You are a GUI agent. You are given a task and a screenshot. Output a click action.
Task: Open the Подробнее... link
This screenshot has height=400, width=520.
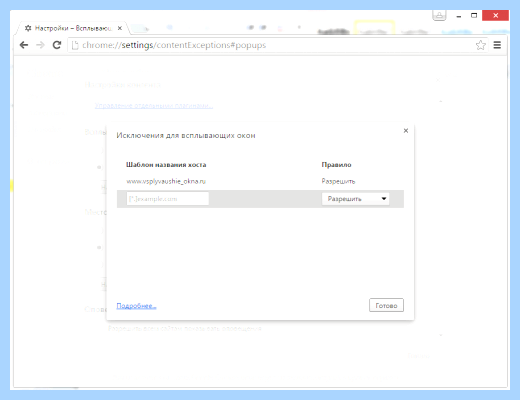tap(136, 306)
